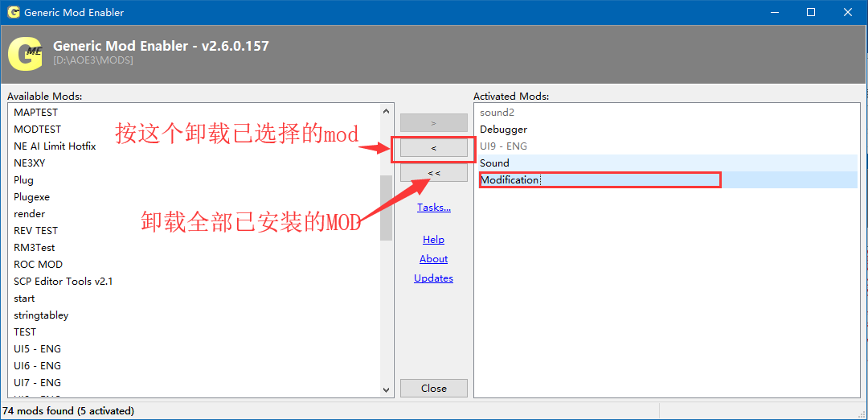Viewport: 868px width, 420px height.
Task: Maximize the Generic Mod Enabler window
Action: [x=811, y=12]
